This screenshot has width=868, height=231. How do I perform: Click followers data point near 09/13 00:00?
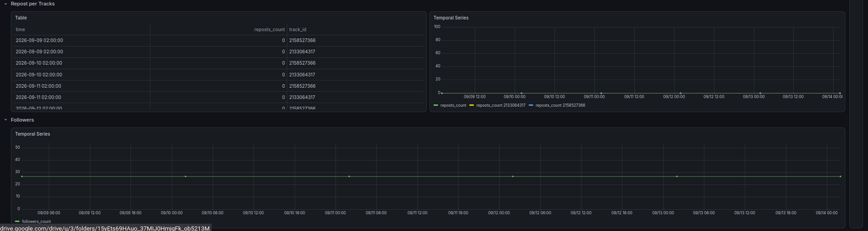tap(677, 176)
